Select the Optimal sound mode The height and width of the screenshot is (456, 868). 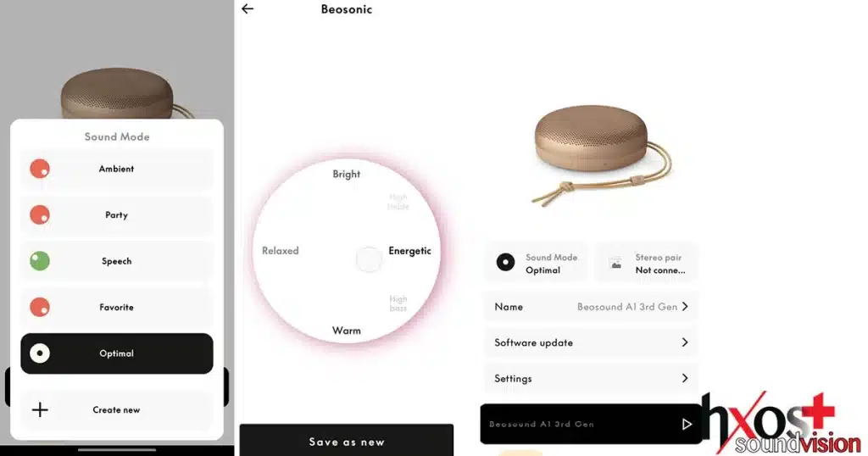point(117,353)
